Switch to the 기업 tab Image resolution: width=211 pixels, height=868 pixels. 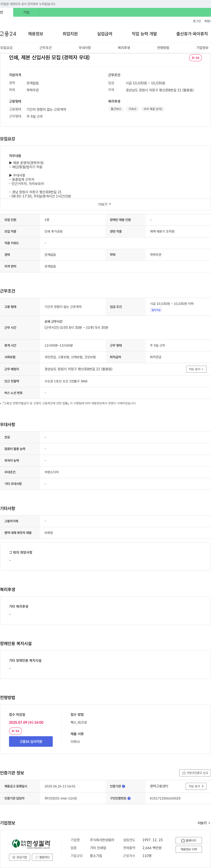[x=26, y=13]
